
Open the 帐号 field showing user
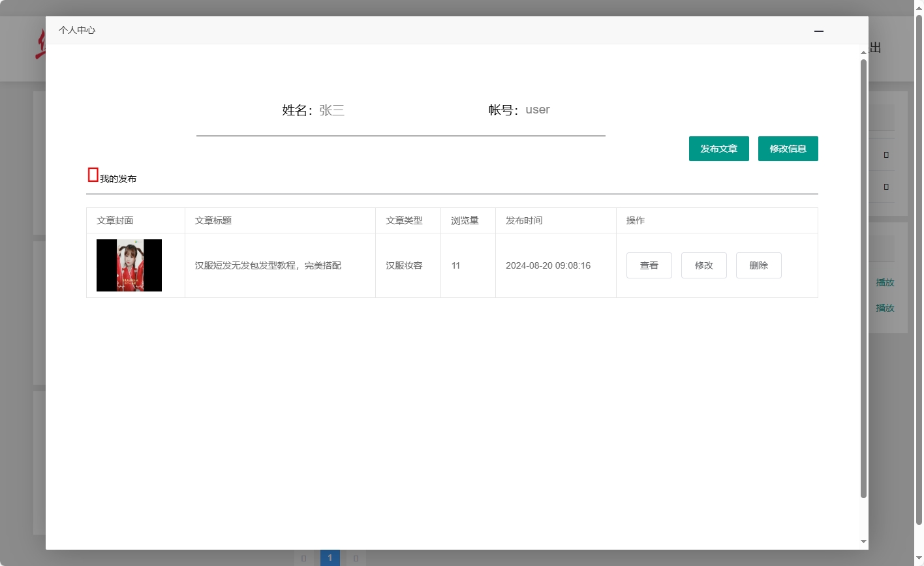point(538,110)
